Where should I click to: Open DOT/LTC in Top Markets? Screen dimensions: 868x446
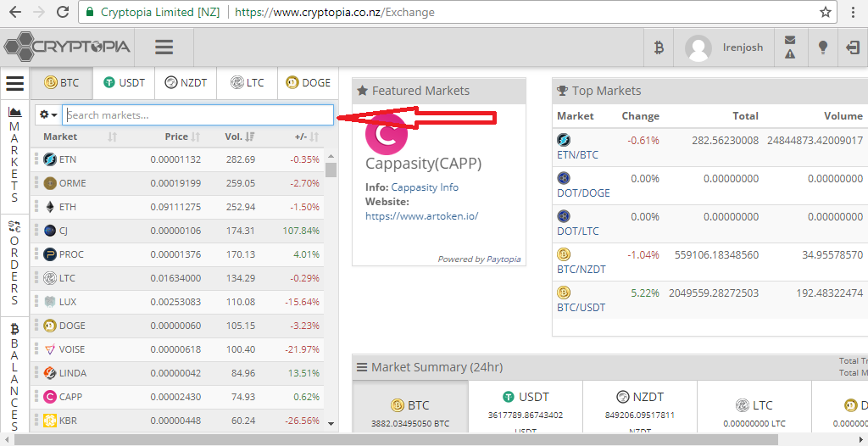[x=578, y=231]
